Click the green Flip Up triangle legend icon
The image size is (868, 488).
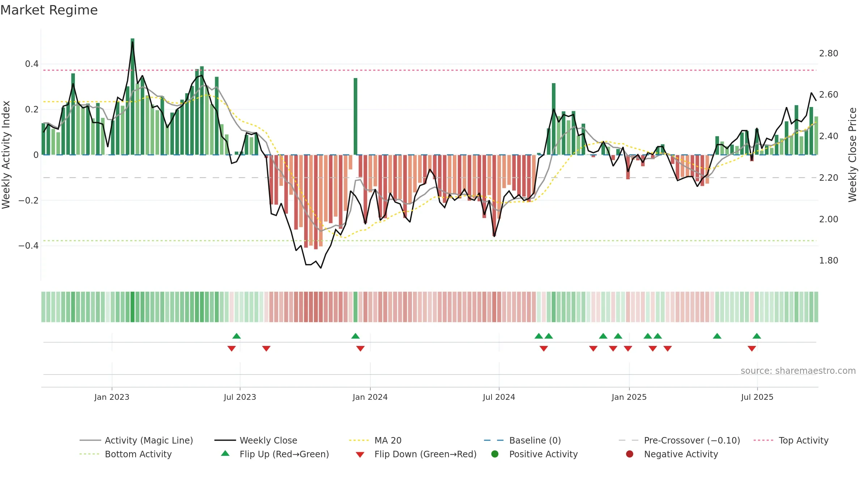point(225,453)
